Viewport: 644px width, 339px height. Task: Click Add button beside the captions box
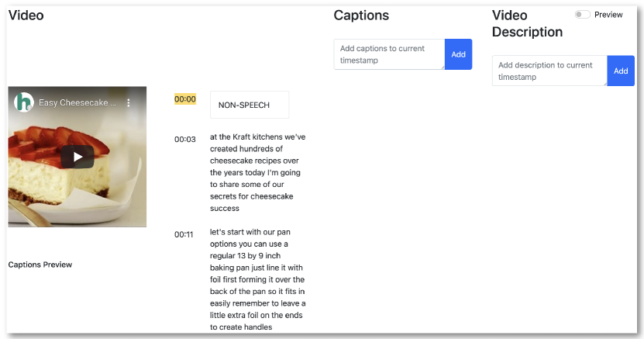(x=458, y=54)
